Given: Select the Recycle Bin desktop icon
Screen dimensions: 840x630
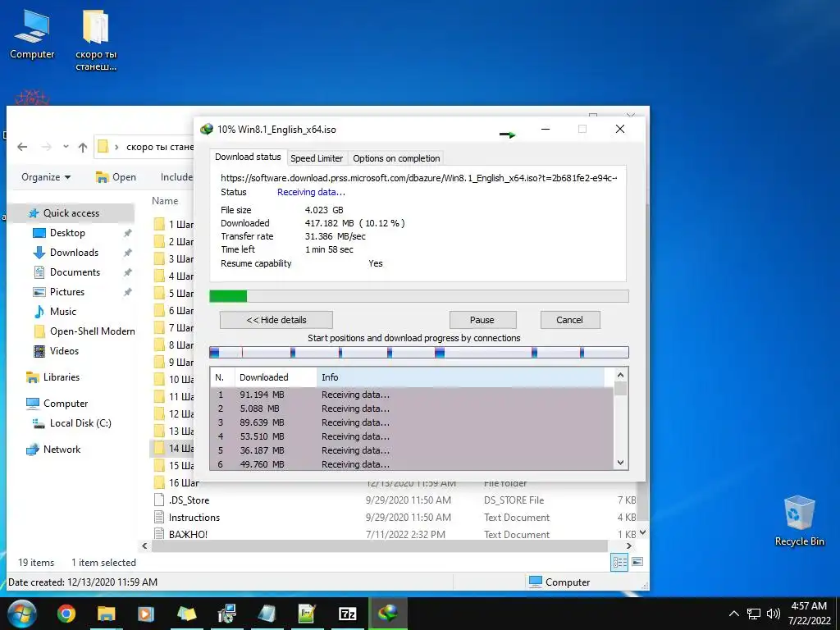Looking at the screenshot, I should 799,521.
